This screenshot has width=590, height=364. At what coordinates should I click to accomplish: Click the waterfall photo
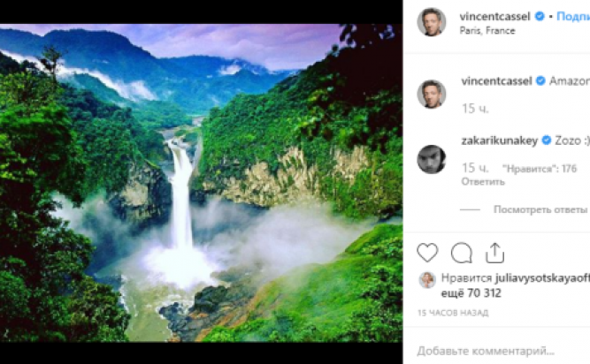[202, 182]
